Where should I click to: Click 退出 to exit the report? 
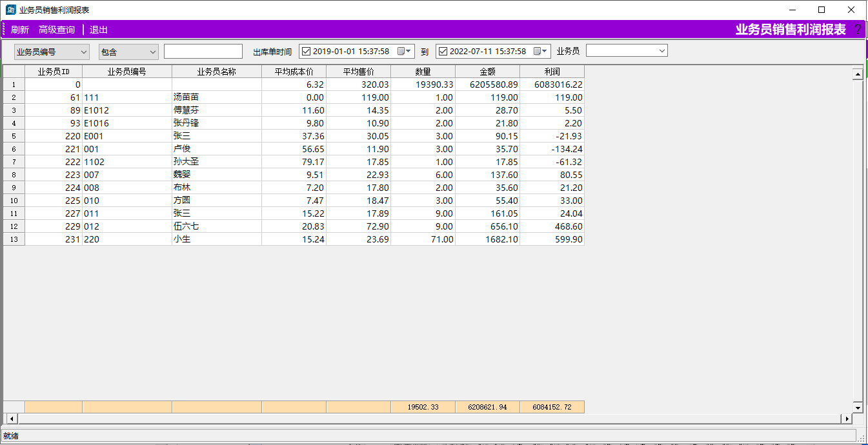pyautogui.click(x=99, y=30)
